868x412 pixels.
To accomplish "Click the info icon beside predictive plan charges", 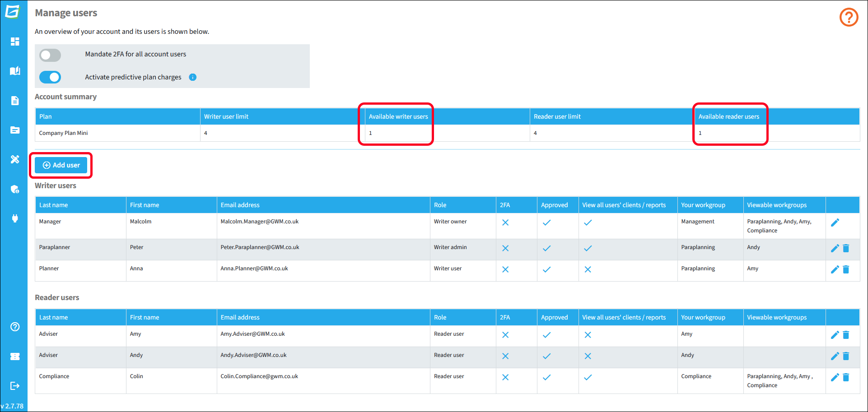I will [193, 77].
